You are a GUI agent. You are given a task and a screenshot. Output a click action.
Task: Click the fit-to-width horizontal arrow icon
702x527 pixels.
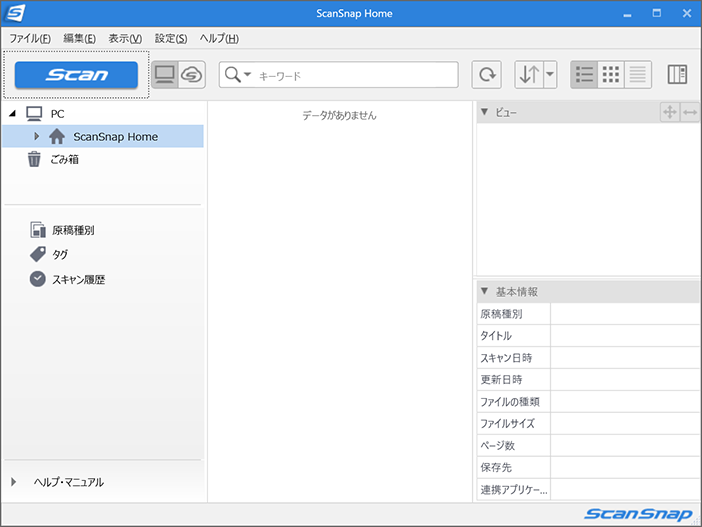(x=690, y=112)
